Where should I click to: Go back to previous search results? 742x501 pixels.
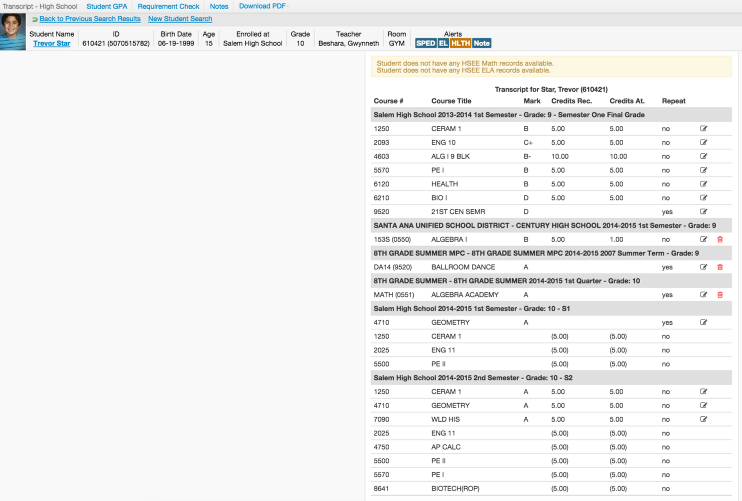(90, 18)
